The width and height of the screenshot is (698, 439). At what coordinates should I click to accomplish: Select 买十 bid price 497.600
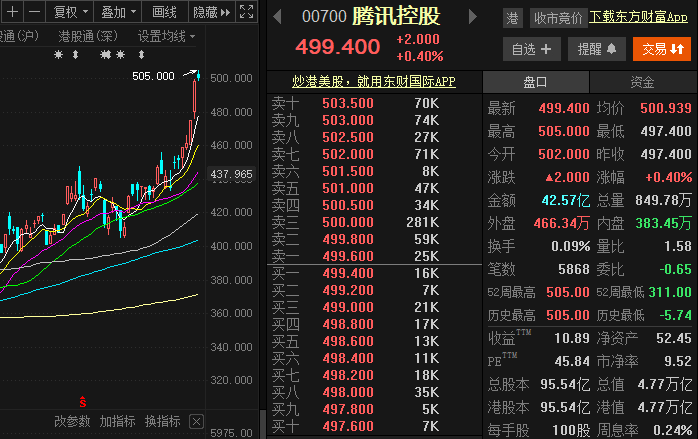point(348,426)
